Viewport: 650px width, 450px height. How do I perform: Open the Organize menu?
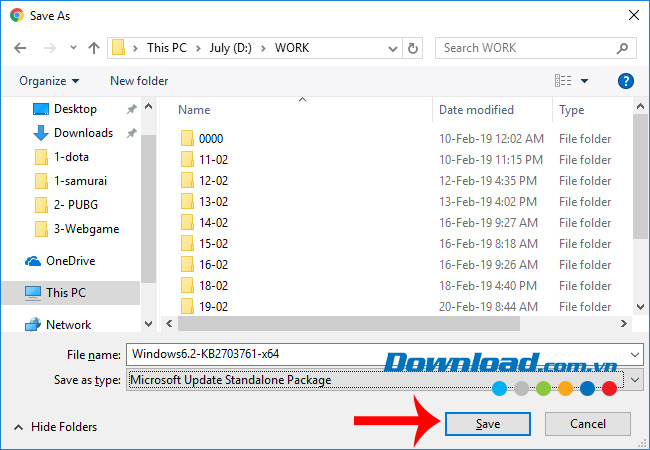click(x=49, y=81)
